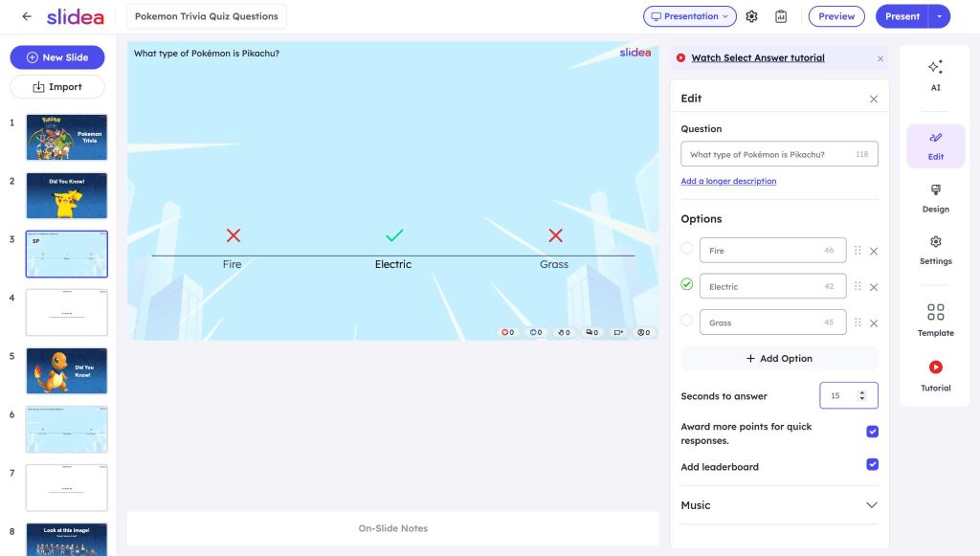Click the Question text field
Screen dimensions: 980x556
pyautogui.click(x=779, y=154)
